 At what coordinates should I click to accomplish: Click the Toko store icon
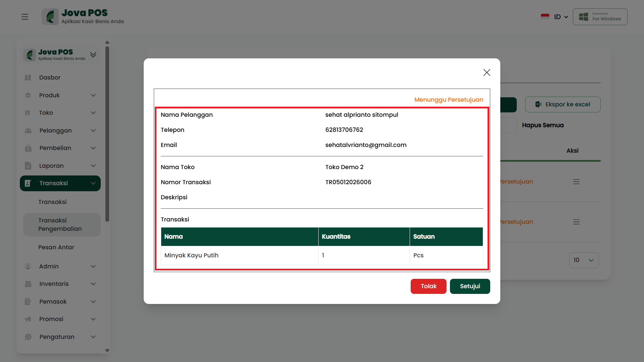28,113
